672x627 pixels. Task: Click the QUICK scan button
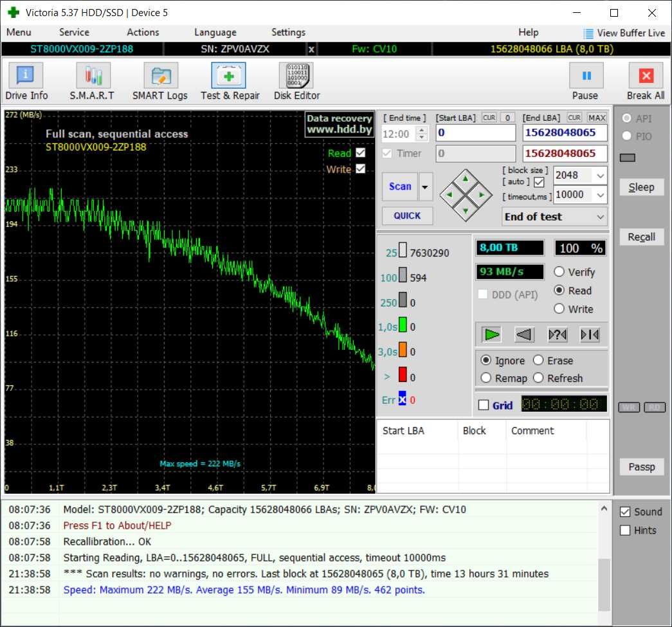pyautogui.click(x=407, y=215)
